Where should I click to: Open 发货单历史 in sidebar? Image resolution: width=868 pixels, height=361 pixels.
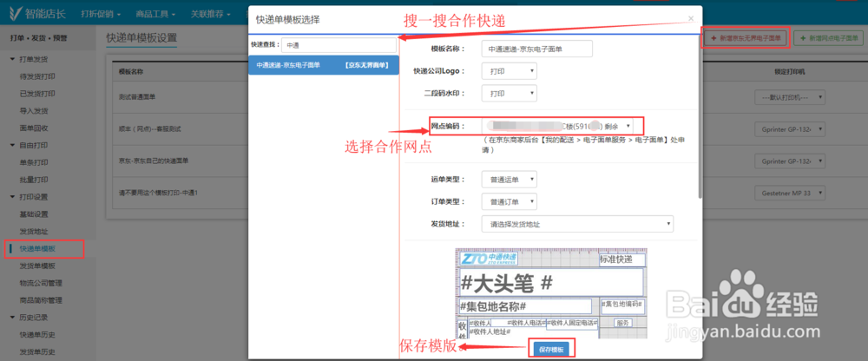click(x=37, y=352)
